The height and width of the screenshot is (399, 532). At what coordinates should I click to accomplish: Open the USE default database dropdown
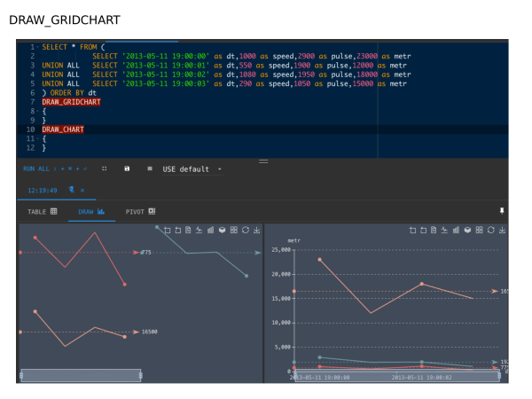(x=192, y=168)
